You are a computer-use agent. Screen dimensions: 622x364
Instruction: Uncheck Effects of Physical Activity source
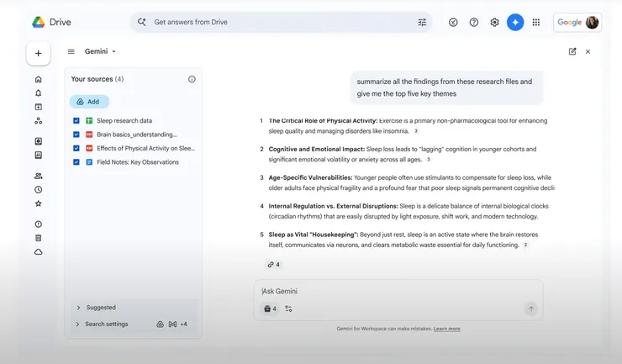point(76,149)
